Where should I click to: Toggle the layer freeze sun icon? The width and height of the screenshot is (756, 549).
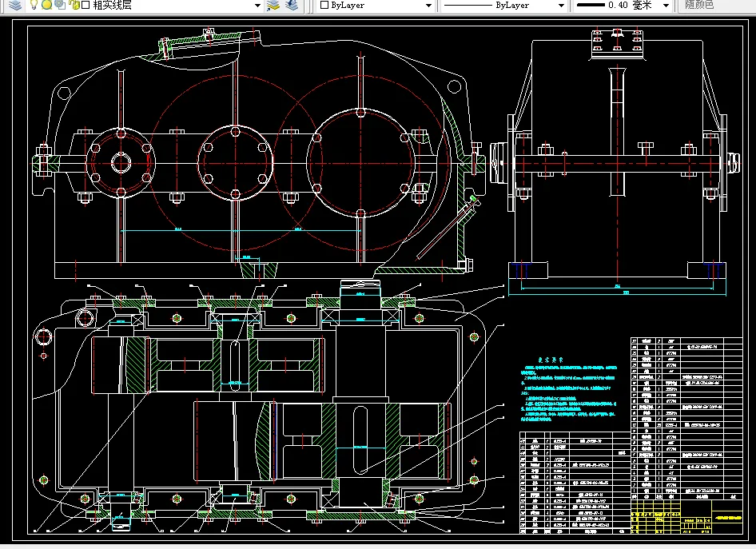click(46, 5)
